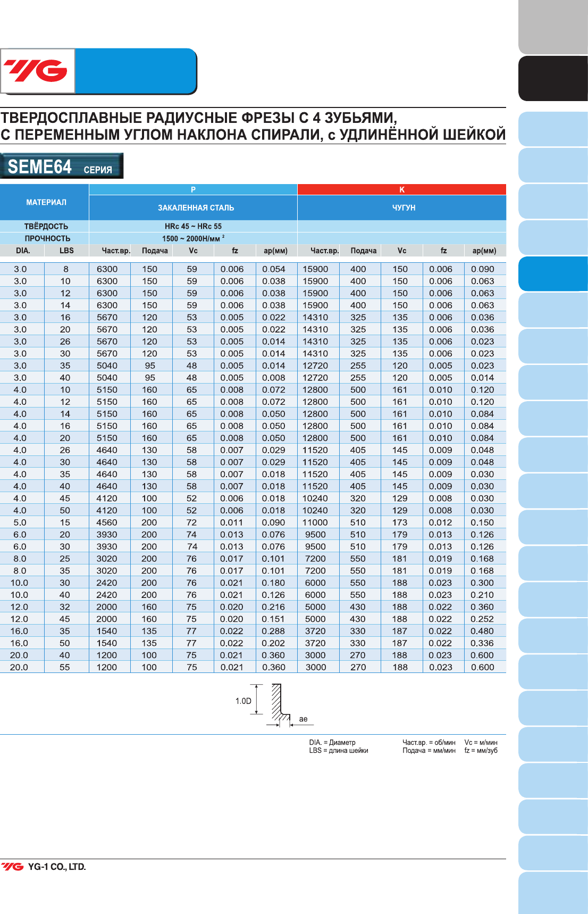
Task: Click the ap value 0.180
Action: pos(273,583)
